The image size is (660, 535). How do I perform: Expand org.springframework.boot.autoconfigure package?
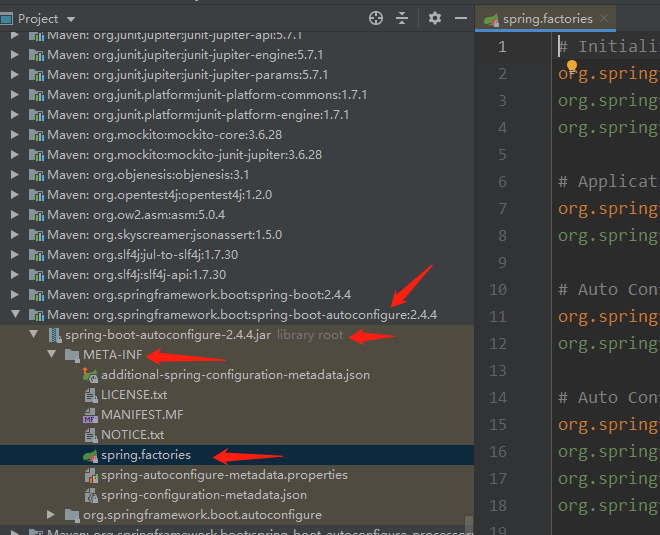pyautogui.click(x=51, y=514)
